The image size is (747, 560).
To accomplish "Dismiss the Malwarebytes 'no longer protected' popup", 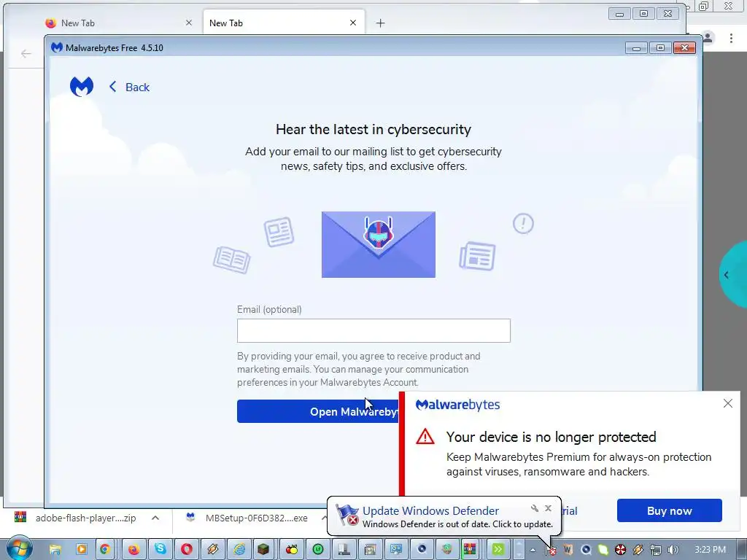I will [x=727, y=403].
